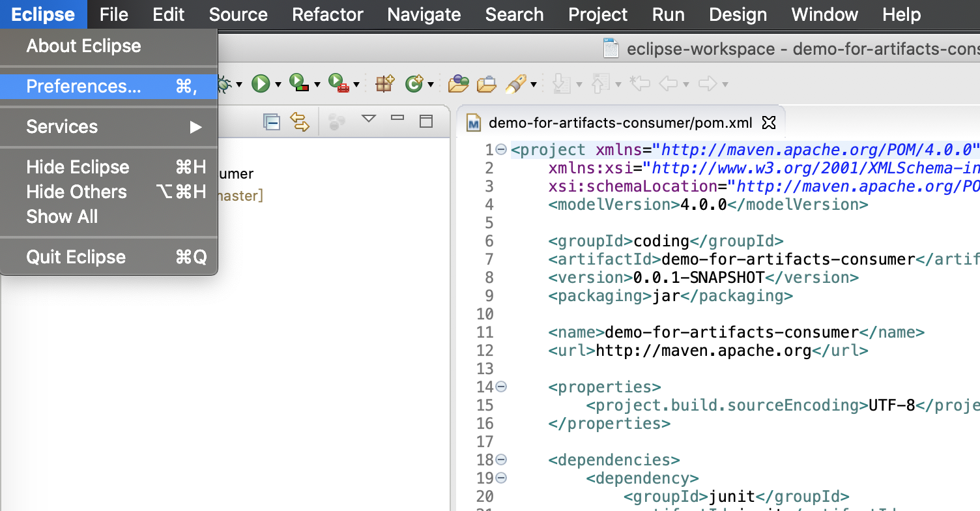Screen dimensions: 980x511
Task: Open the New Java Class dropdown arrow
Action: click(430, 85)
